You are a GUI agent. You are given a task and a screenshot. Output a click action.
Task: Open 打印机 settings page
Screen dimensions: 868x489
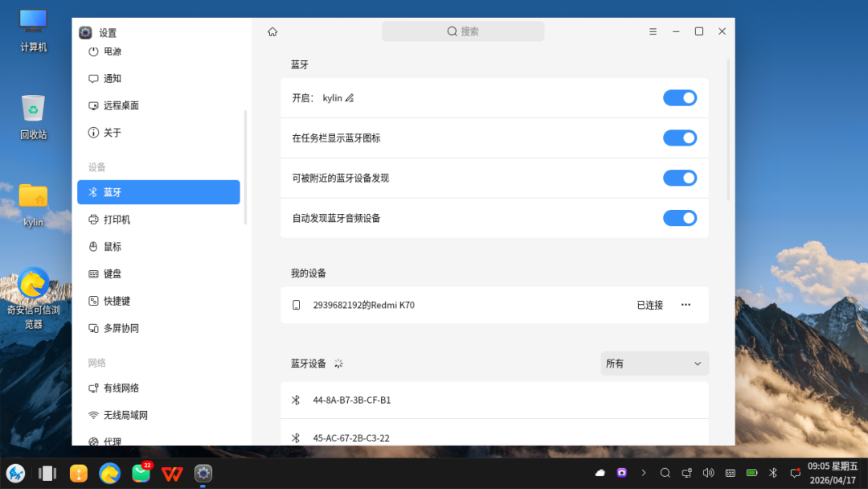click(x=158, y=220)
